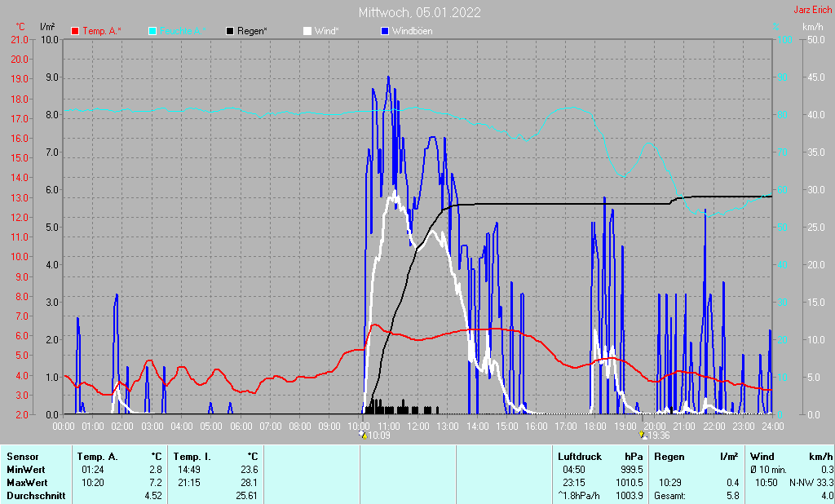Click the '50.0' wind speed axis value
Viewport: 835px width, 504px height.
[x=816, y=40]
